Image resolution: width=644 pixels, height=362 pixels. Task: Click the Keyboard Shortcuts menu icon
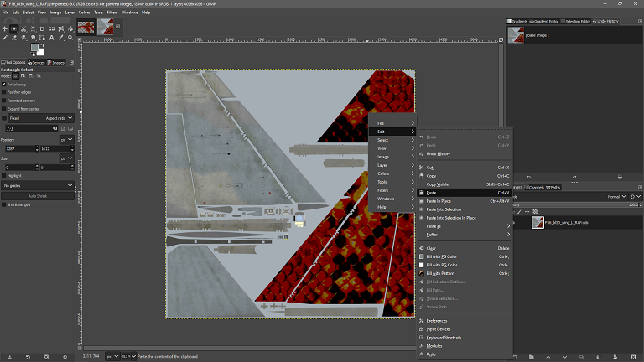click(x=421, y=338)
